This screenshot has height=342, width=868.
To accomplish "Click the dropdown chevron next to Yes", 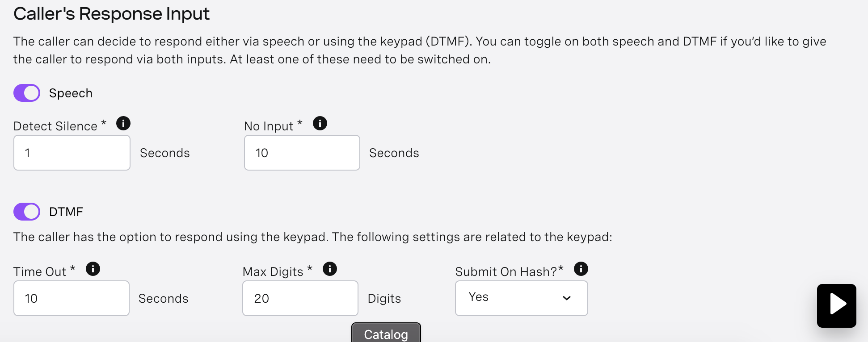I will [567, 298].
